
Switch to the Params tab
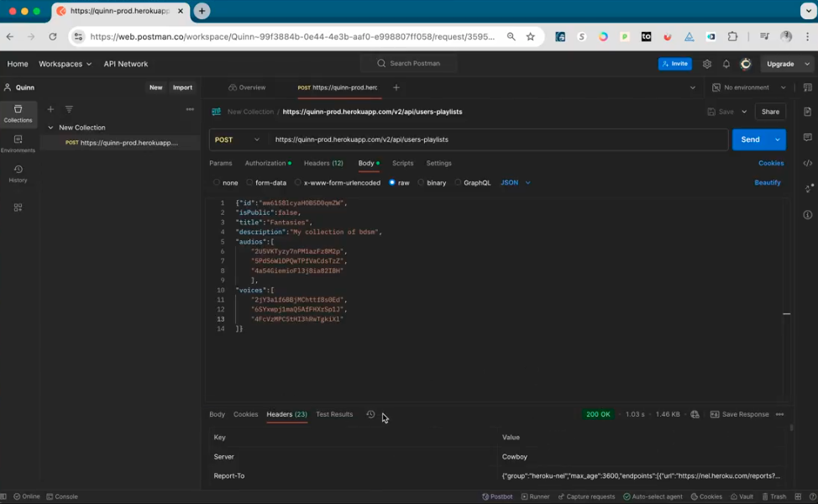pyautogui.click(x=221, y=163)
